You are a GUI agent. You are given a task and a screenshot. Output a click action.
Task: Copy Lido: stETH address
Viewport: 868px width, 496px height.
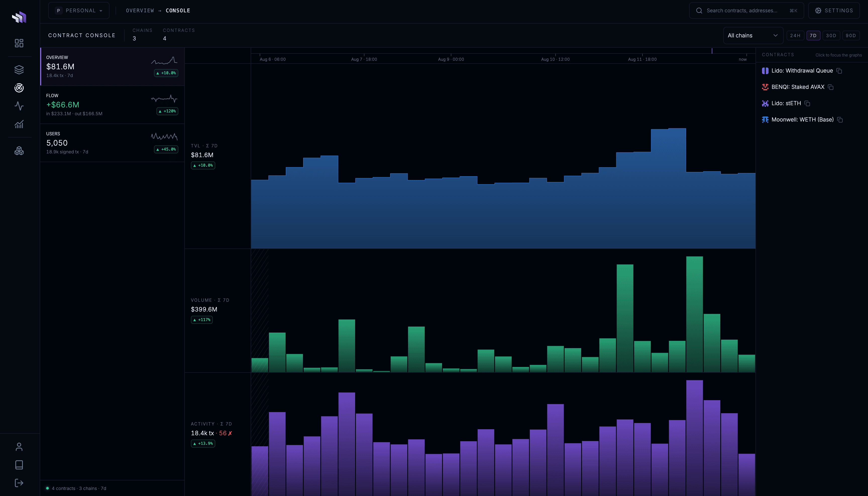click(807, 104)
